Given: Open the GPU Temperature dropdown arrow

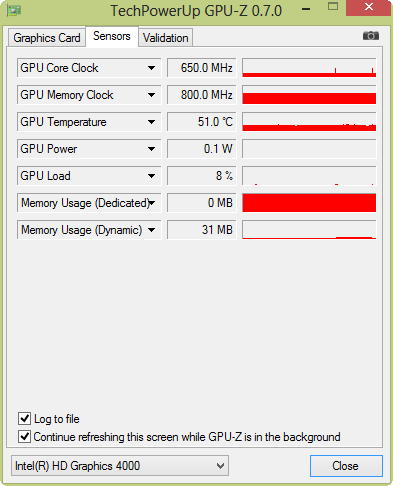Looking at the screenshot, I should point(151,122).
